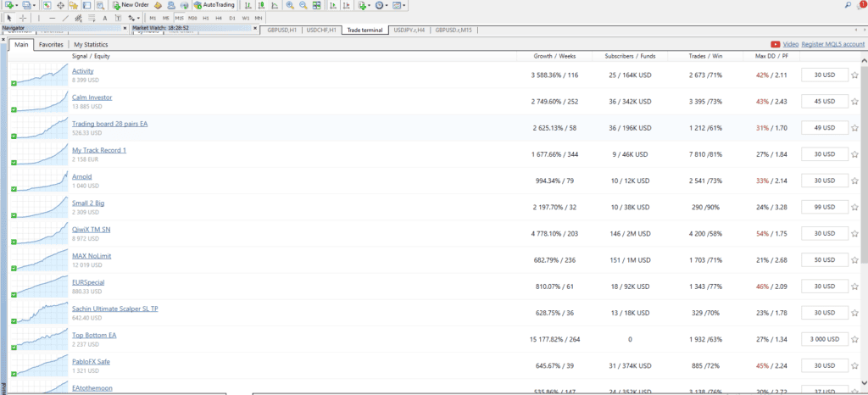
Task: Sort by the Max DD / PF column header
Action: (x=771, y=57)
